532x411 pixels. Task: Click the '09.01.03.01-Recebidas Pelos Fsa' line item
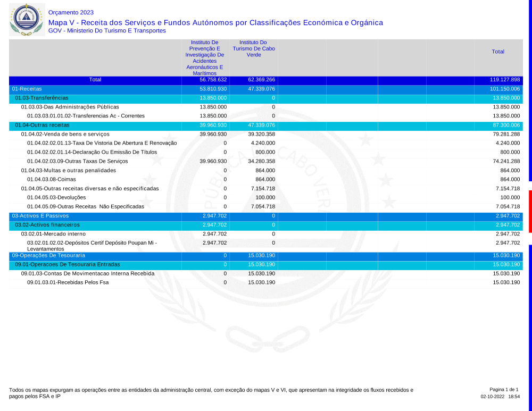[68, 282]
